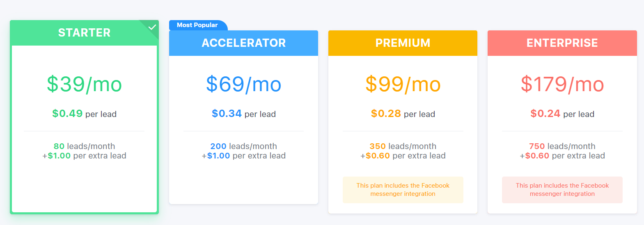The width and height of the screenshot is (644, 225).
Task: Click the $39/mo price
Action: [84, 84]
